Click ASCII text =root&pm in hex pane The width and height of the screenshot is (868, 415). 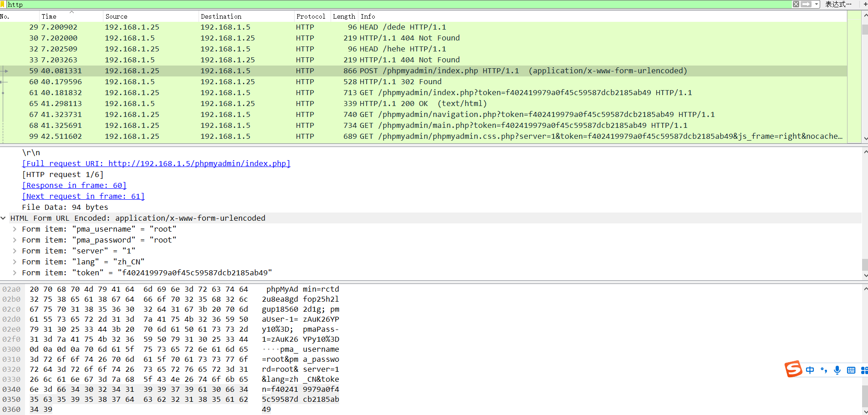[x=280, y=359]
